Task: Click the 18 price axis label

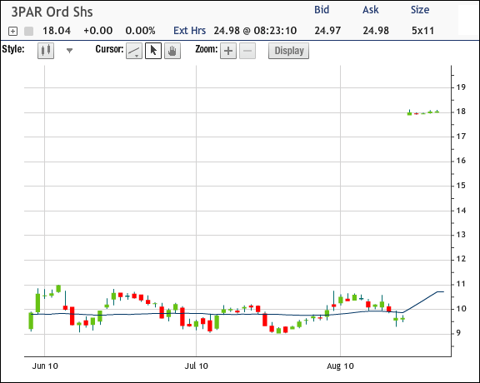Action: (x=461, y=112)
